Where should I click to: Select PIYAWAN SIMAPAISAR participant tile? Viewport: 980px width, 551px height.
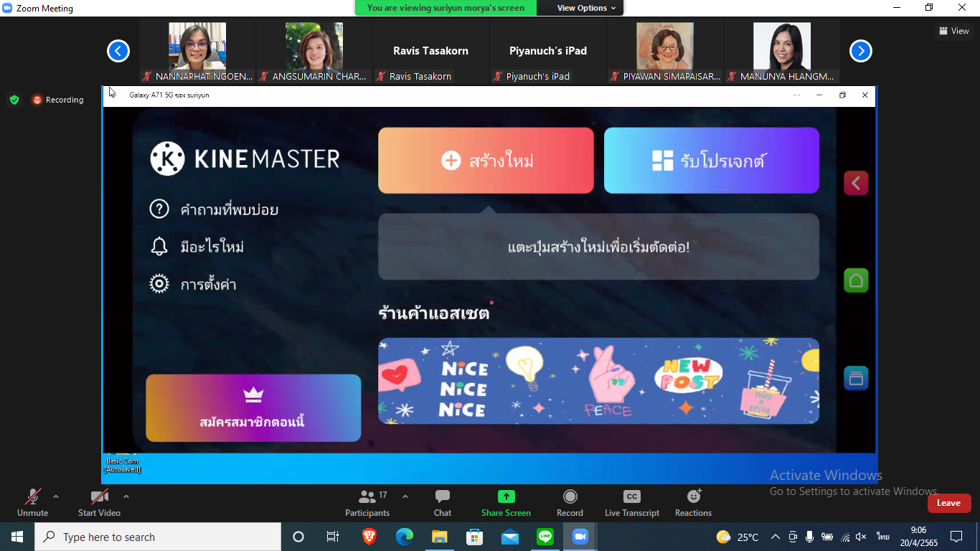(665, 52)
